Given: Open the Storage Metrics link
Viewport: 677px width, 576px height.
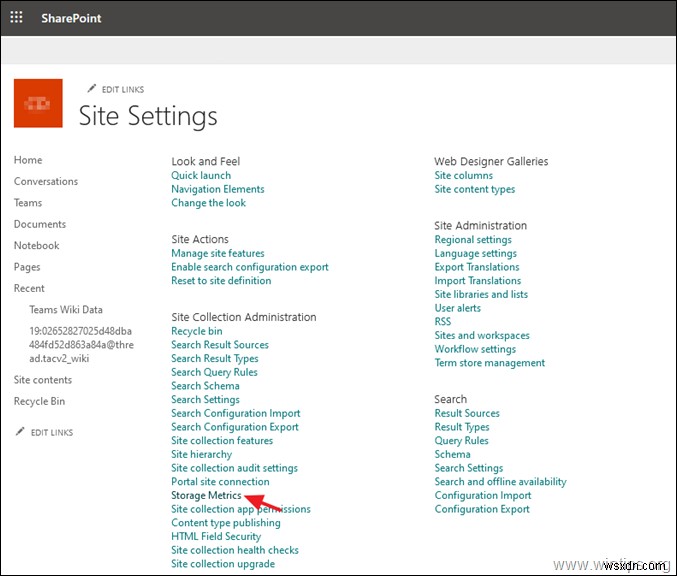Looking at the screenshot, I should pos(206,496).
